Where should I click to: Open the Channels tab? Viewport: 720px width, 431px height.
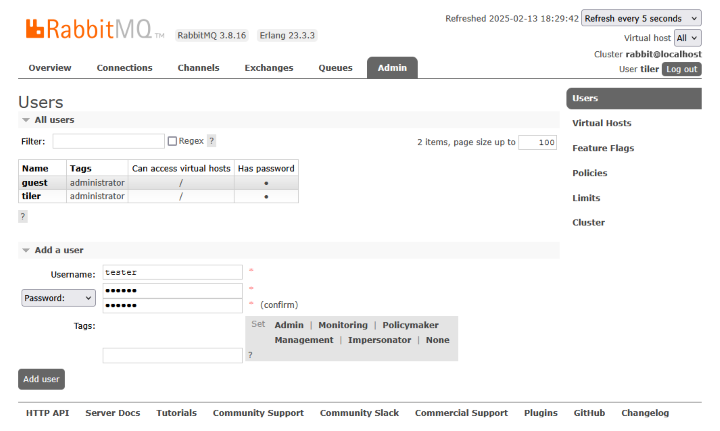(x=198, y=68)
